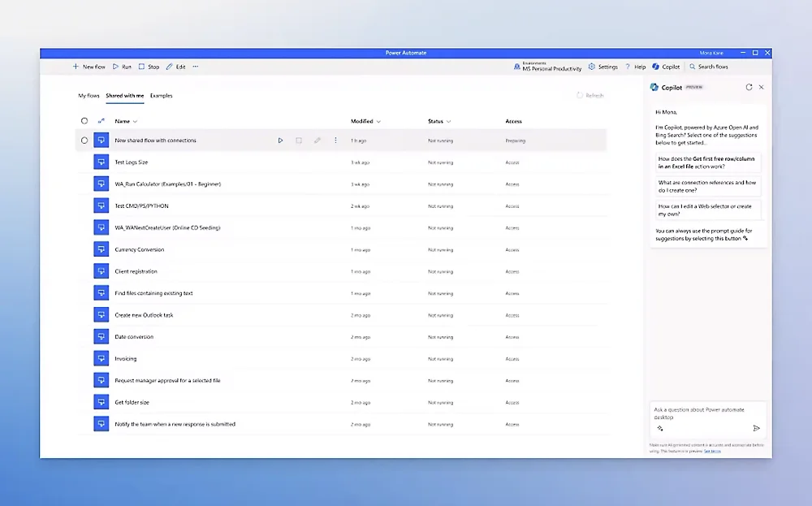The width and height of the screenshot is (812, 506).
Task: Click the Run toolbar button
Action: point(123,67)
